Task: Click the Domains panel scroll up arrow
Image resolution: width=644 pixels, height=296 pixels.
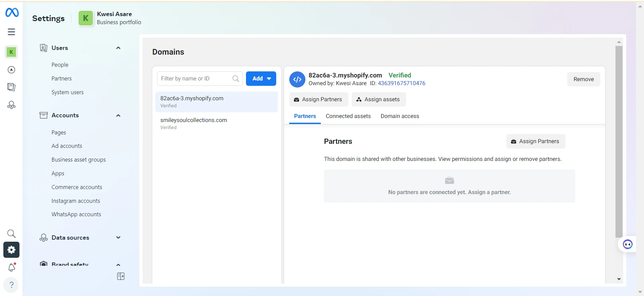Action: click(x=619, y=42)
